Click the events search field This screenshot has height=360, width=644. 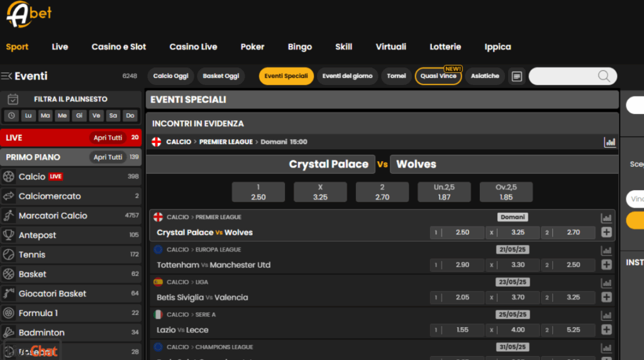[572, 76]
